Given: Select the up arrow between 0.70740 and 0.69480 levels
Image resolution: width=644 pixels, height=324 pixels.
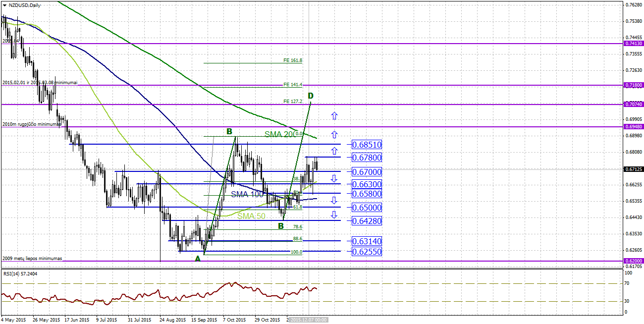Looking at the screenshot, I should tap(334, 116).
